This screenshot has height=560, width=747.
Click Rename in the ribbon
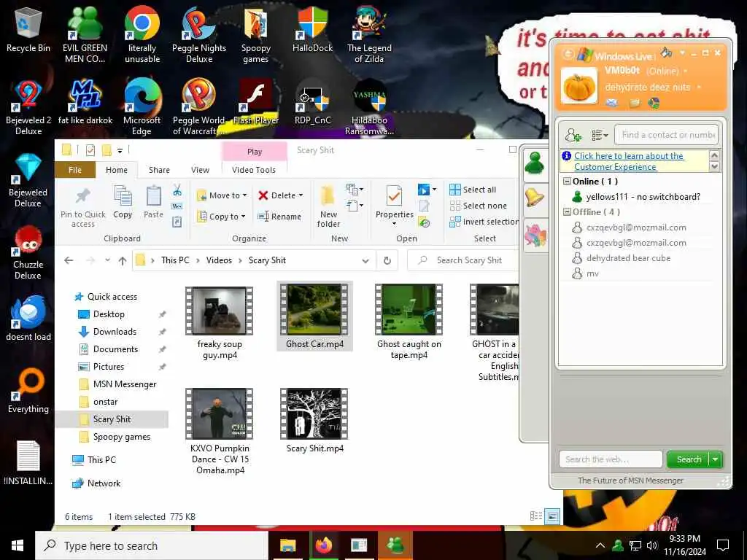[x=279, y=216]
